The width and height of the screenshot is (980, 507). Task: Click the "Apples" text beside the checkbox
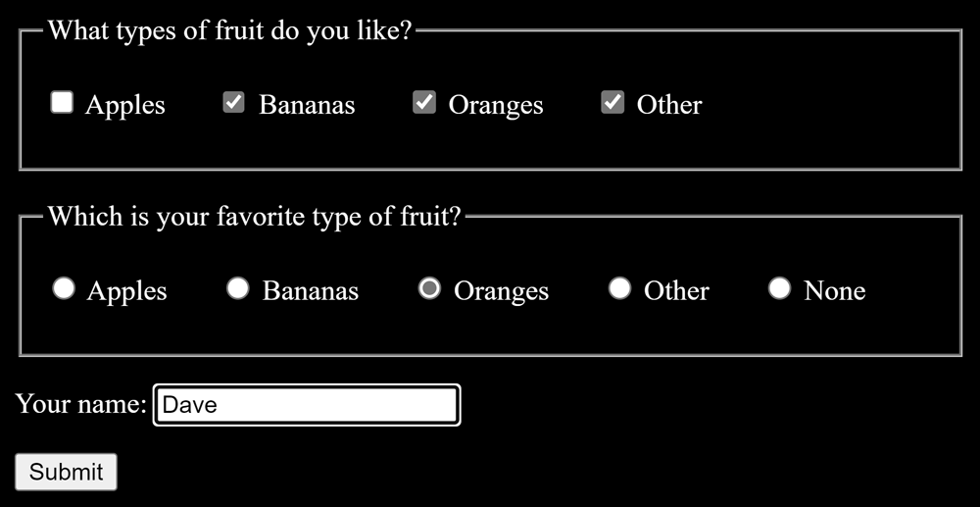pos(125,105)
